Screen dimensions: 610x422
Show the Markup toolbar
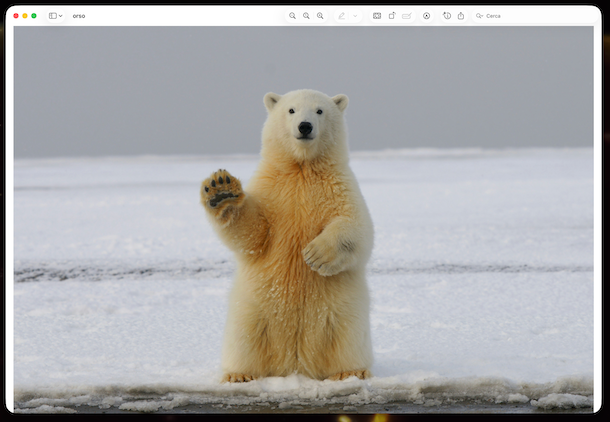(x=427, y=16)
